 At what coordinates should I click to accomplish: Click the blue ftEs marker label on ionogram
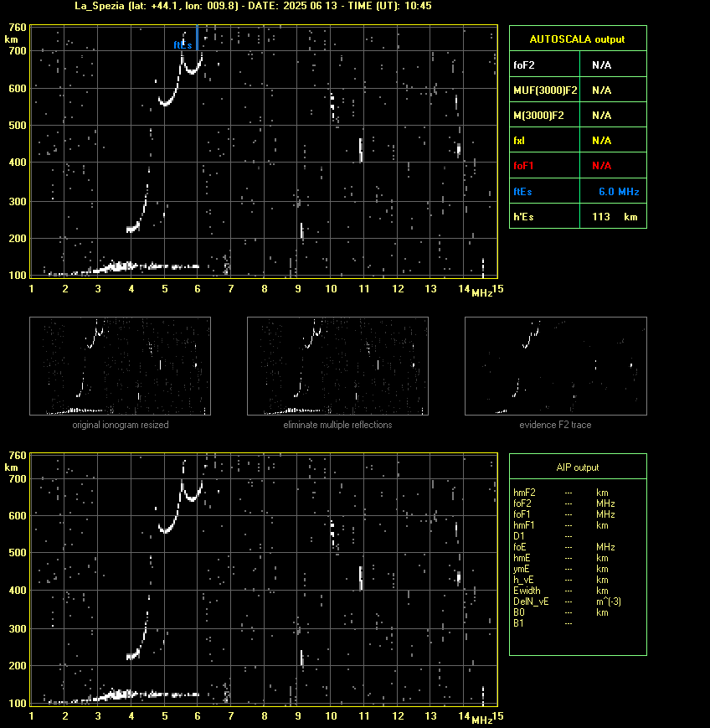click(x=183, y=45)
